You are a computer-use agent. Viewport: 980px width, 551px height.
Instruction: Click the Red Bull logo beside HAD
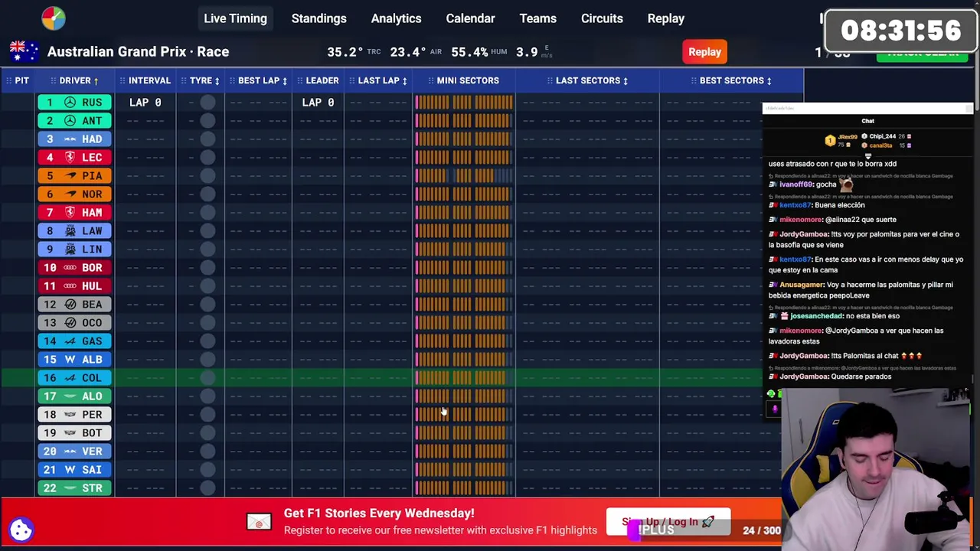click(x=70, y=139)
